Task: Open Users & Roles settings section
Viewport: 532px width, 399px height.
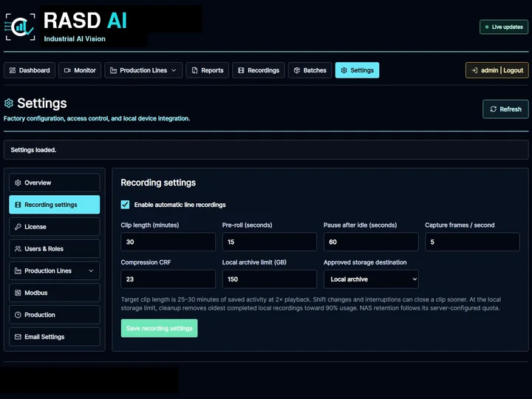Action: point(54,249)
